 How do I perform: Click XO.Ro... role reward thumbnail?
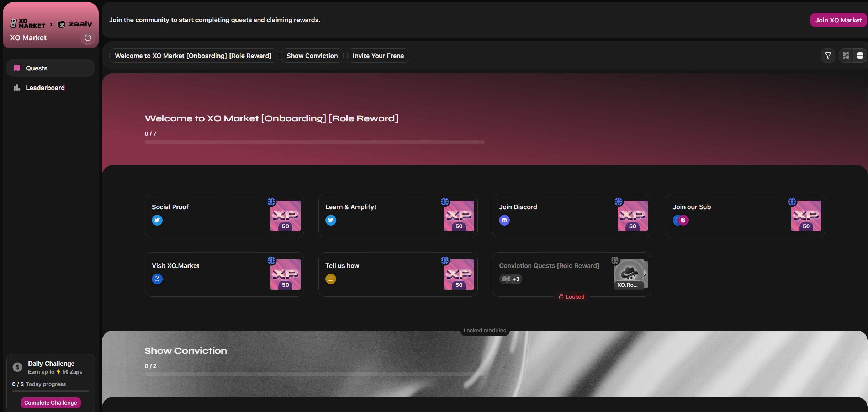coord(631,274)
